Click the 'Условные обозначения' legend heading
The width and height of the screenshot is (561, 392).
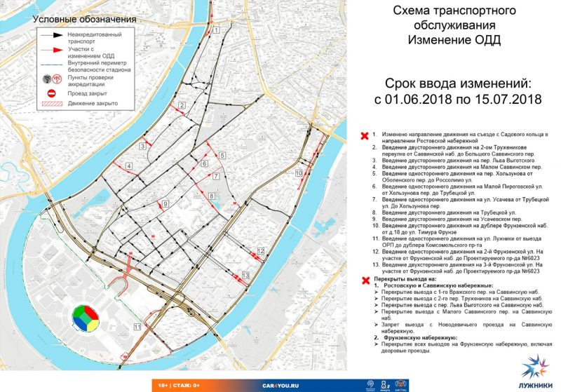[x=84, y=20]
